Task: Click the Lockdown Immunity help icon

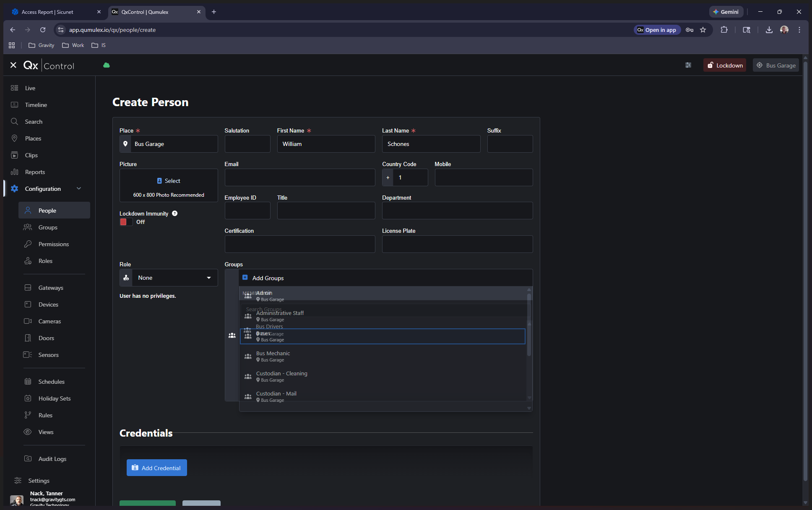Action: (x=175, y=213)
